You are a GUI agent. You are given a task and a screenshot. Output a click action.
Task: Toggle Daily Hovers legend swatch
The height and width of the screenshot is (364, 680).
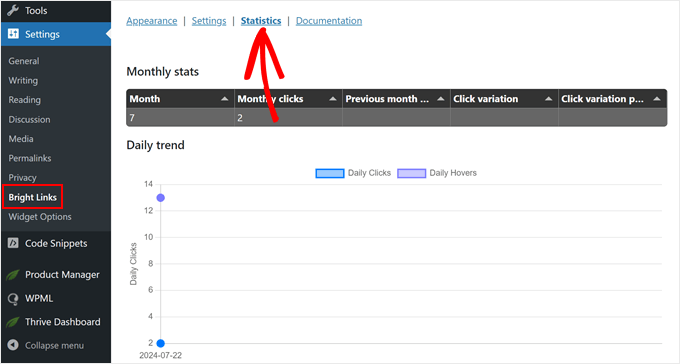(412, 173)
